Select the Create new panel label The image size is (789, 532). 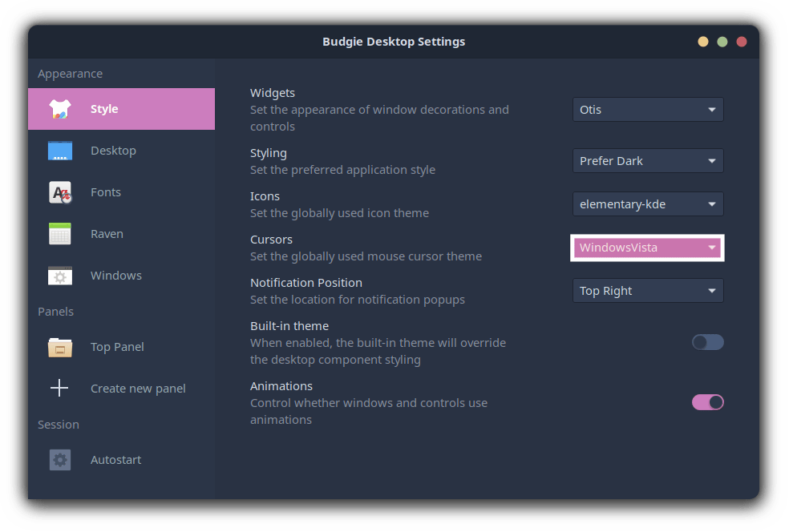point(138,389)
